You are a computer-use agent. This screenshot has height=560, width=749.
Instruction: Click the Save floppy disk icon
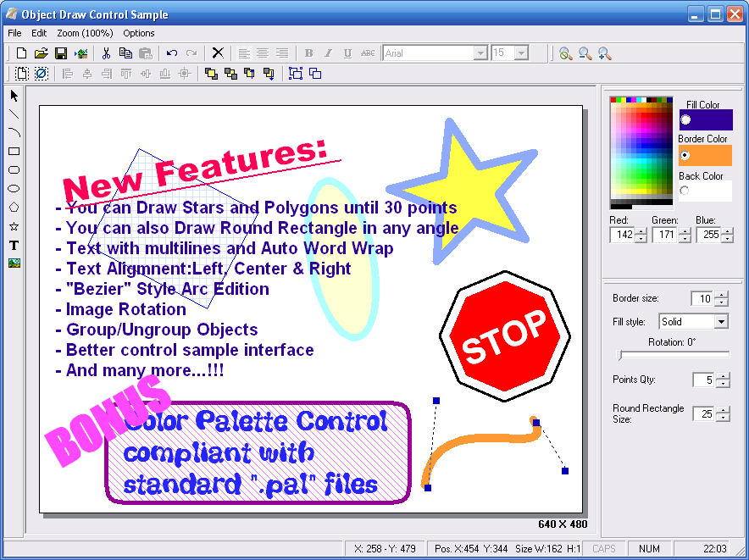(61, 53)
